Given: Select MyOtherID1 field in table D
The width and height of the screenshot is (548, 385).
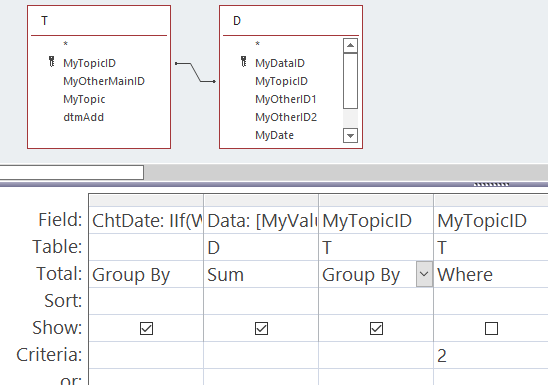Looking at the screenshot, I should (x=286, y=99).
